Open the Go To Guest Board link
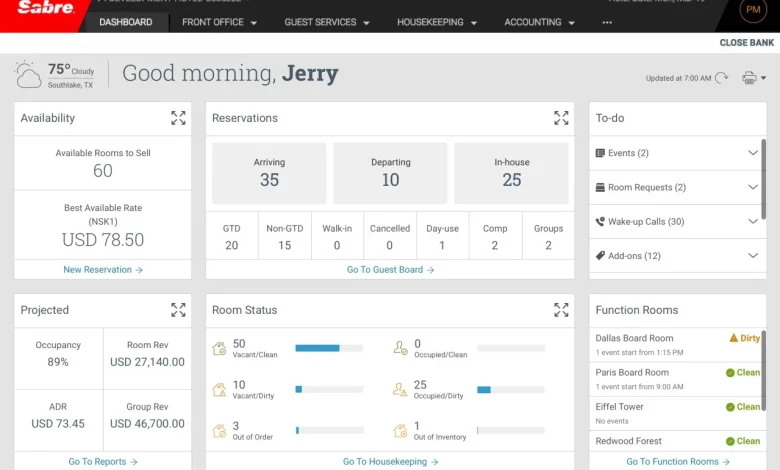This screenshot has height=470, width=780. click(390, 270)
